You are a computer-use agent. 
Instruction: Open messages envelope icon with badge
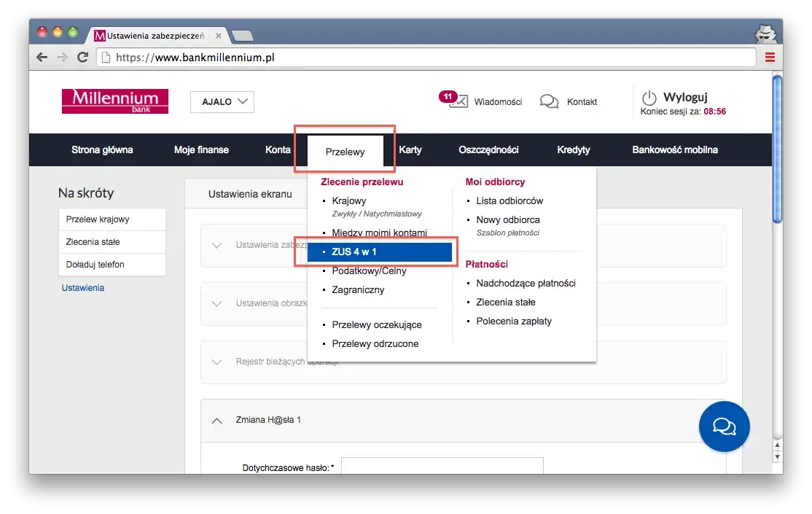458,101
